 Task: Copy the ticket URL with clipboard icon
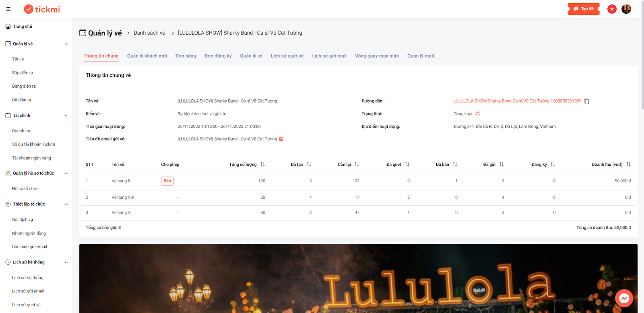(x=586, y=101)
